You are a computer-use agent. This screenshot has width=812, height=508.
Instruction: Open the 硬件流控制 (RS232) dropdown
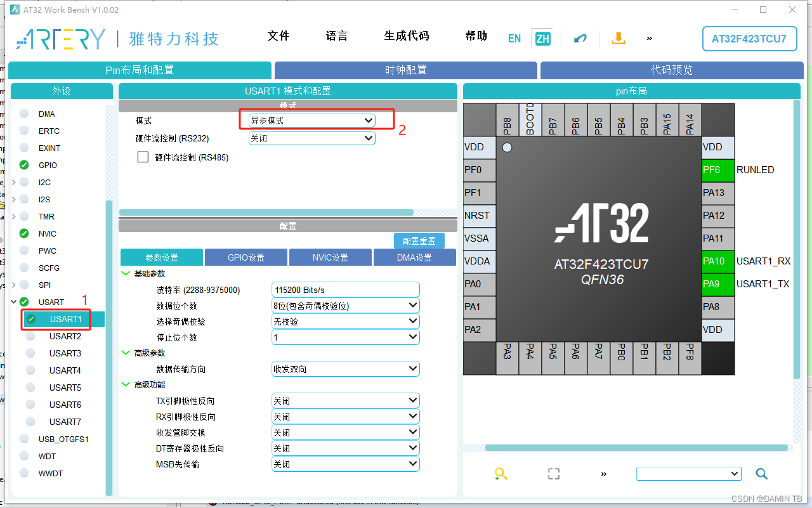[312, 138]
